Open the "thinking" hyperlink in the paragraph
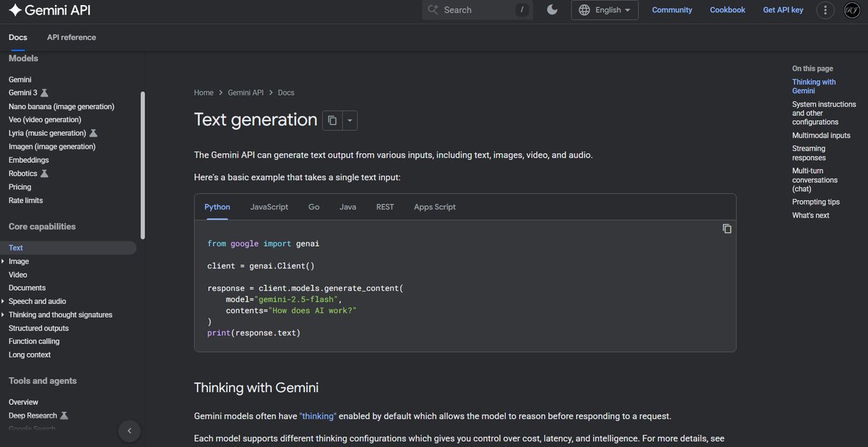This screenshot has width=868, height=447. point(318,416)
